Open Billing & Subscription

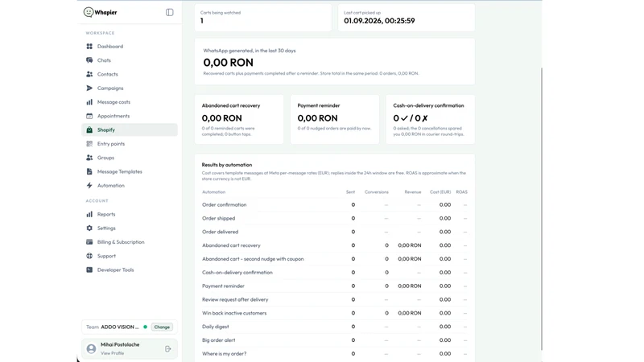(130, 242)
